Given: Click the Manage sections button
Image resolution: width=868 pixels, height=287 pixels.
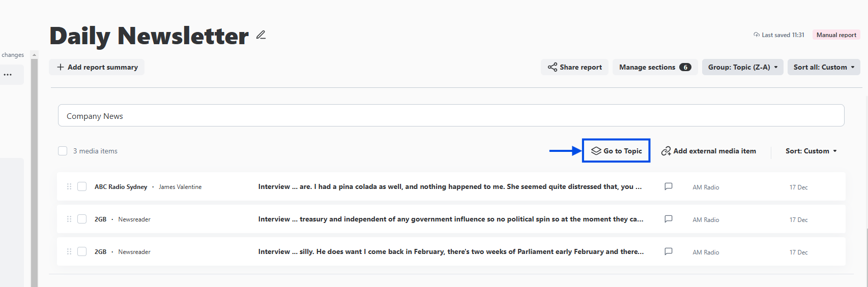Looking at the screenshot, I should coord(654,67).
